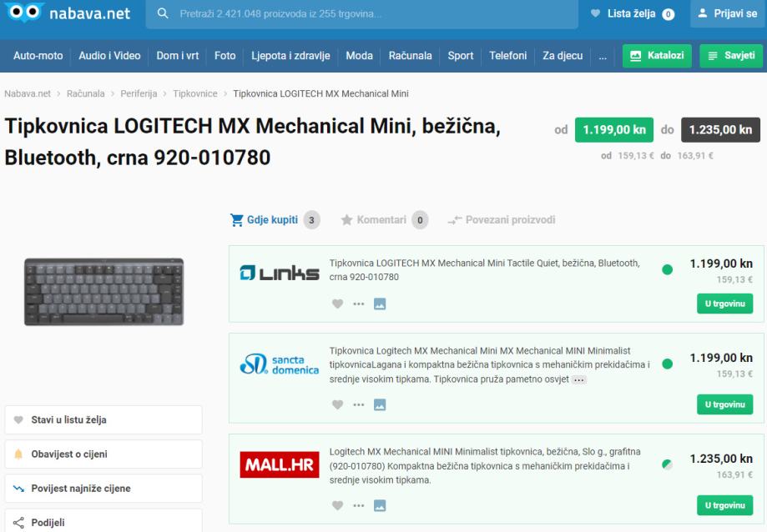
Task: Open the Ljepota i zdravlje category
Action: point(290,56)
